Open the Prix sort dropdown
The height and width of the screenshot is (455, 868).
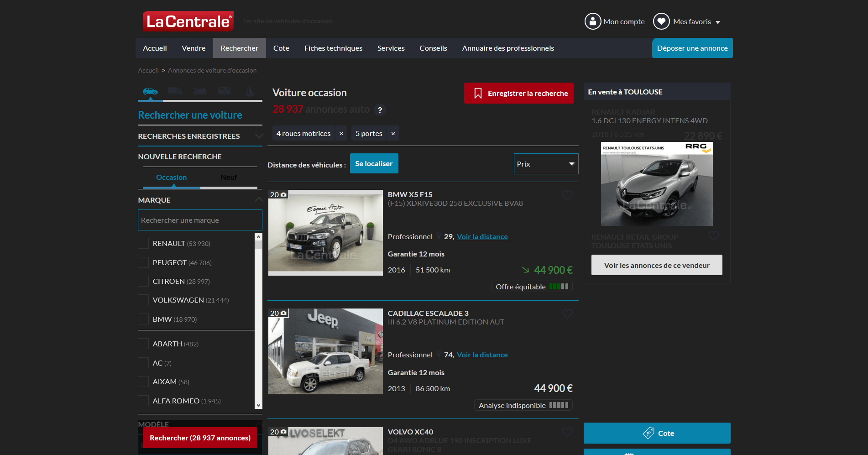[x=546, y=164]
